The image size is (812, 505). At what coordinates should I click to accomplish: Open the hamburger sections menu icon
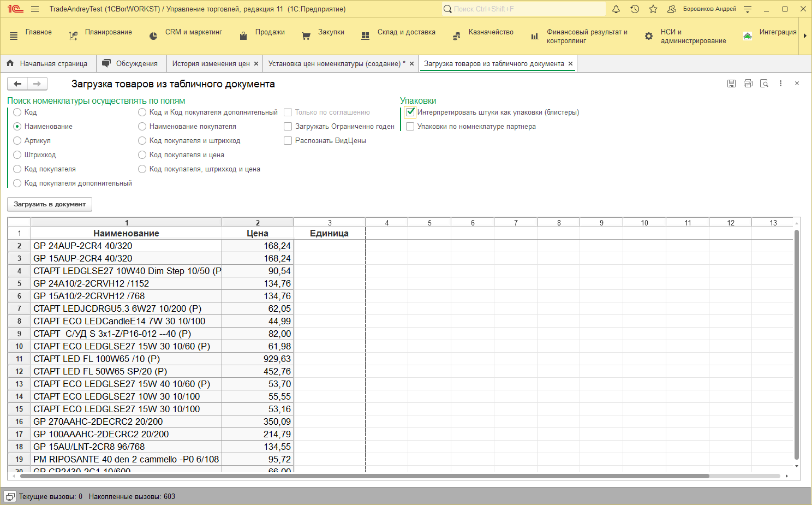(14, 36)
